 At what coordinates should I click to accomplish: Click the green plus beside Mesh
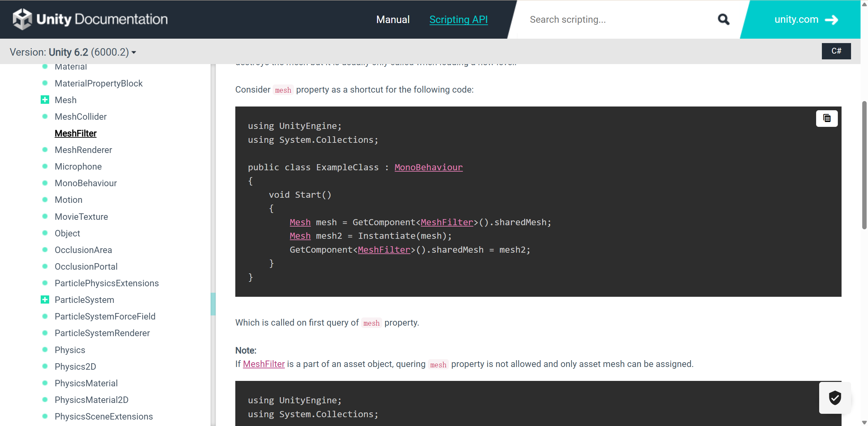(45, 100)
